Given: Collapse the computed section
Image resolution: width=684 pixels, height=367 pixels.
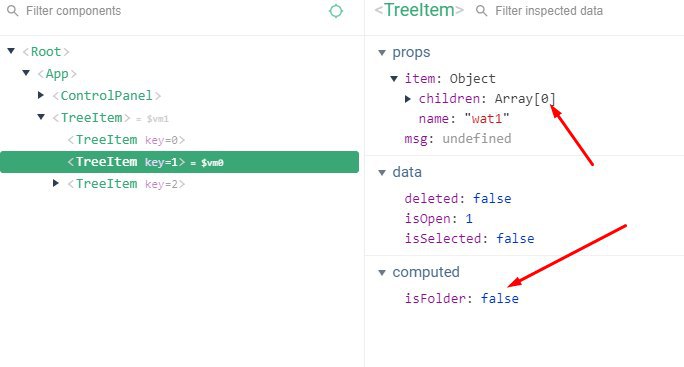Looking at the screenshot, I should 382,273.
